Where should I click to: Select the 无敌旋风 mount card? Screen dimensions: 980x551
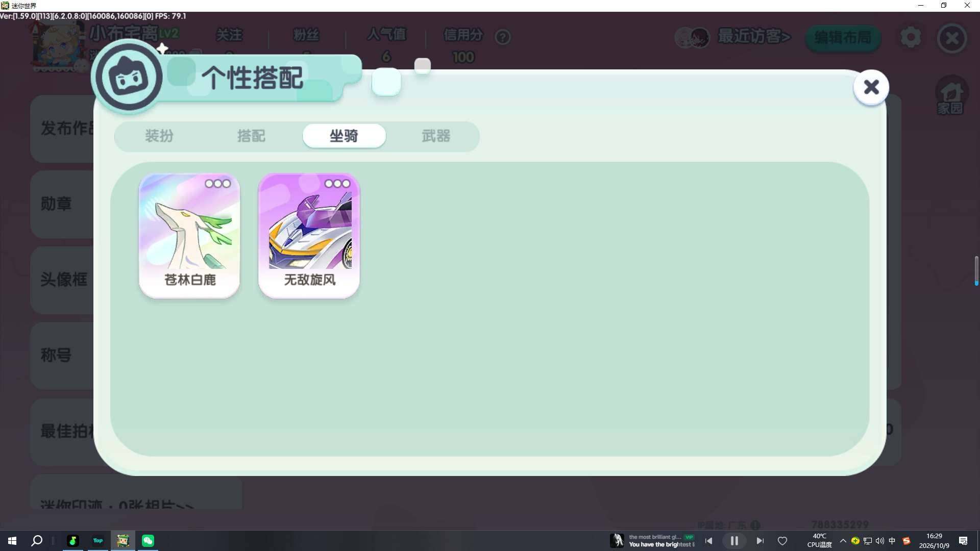[309, 236]
